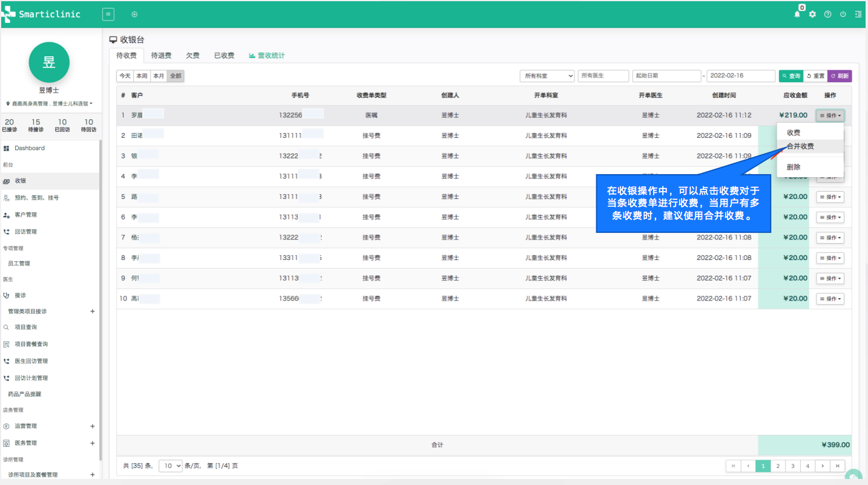
Task: Open the 10 条/页 page size dropdown
Action: (171, 466)
